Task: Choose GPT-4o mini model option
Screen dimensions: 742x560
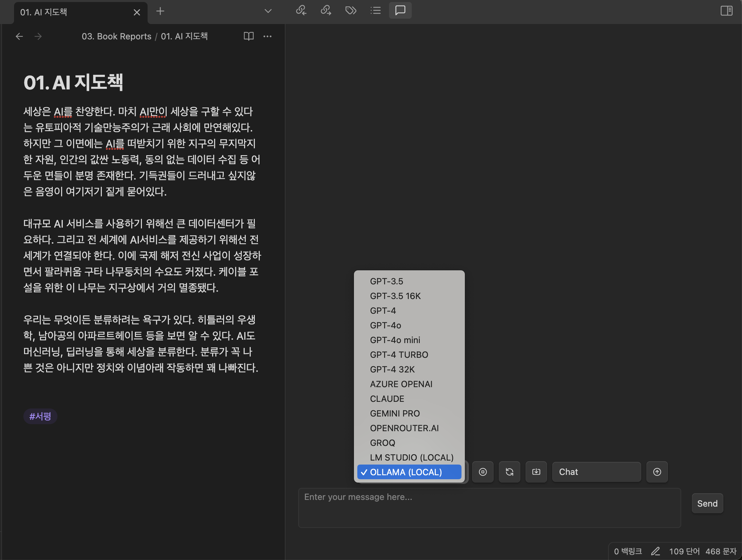Action: pos(395,340)
